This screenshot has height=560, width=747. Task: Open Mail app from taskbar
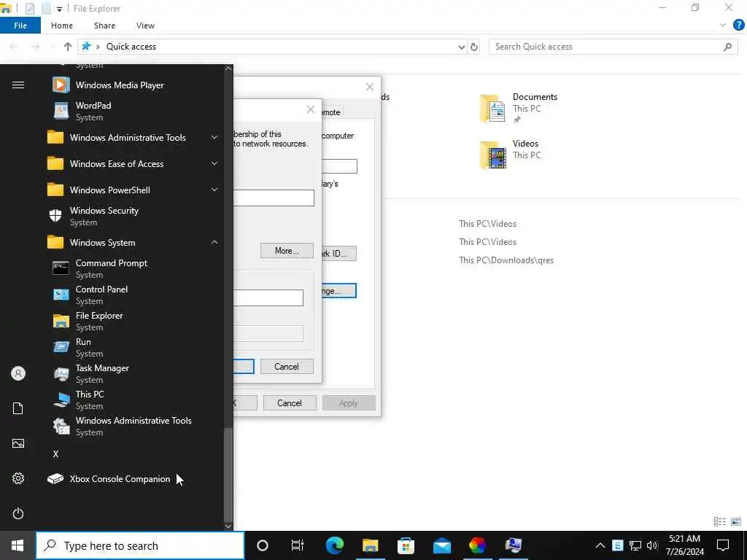pos(441,545)
